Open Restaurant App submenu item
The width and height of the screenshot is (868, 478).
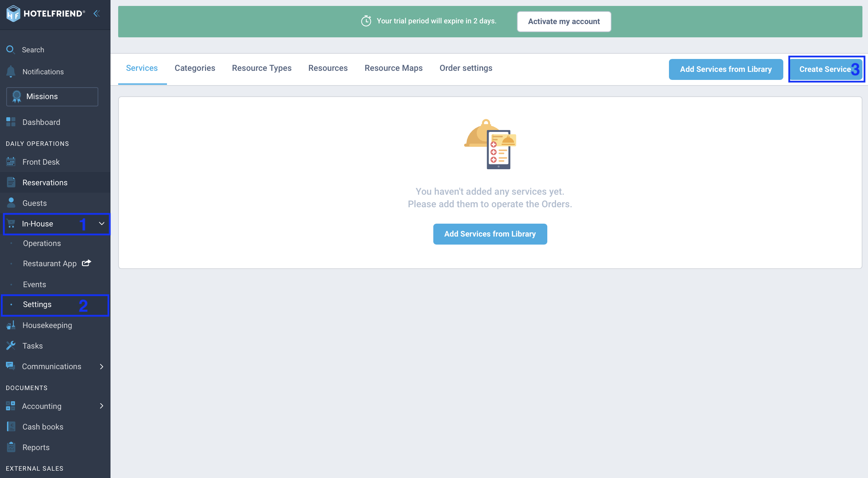(50, 263)
